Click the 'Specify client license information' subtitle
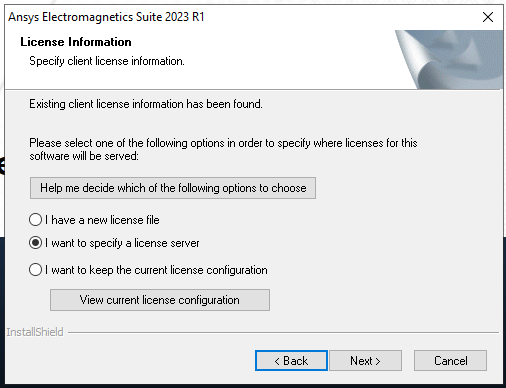Image resolution: width=506 pixels, height=388 pixels. [x=107, y=61]
